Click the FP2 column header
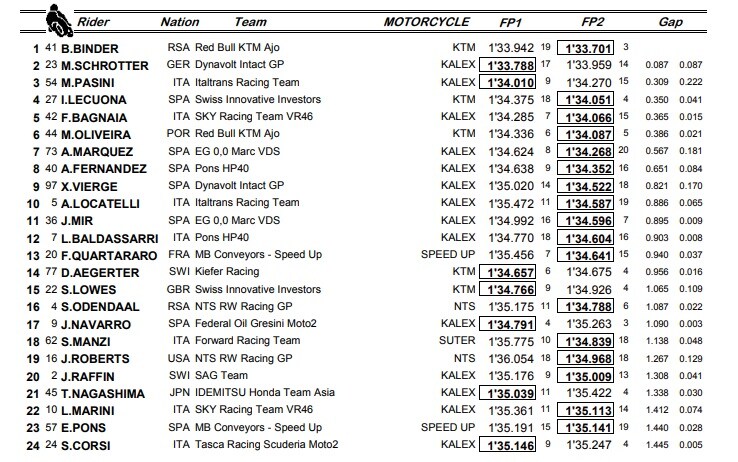This screenshot has height=462, width=738. tap(592, 22)
